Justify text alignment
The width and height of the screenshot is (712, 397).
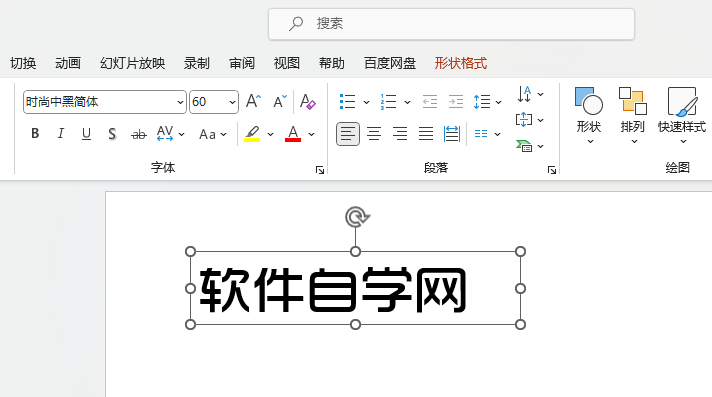(426, 134)
